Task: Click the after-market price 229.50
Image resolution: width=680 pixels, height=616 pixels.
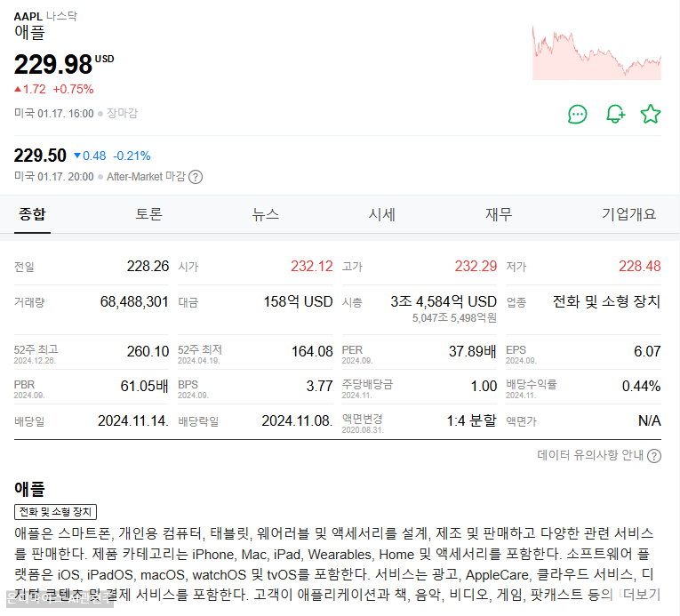Action: 40,156
